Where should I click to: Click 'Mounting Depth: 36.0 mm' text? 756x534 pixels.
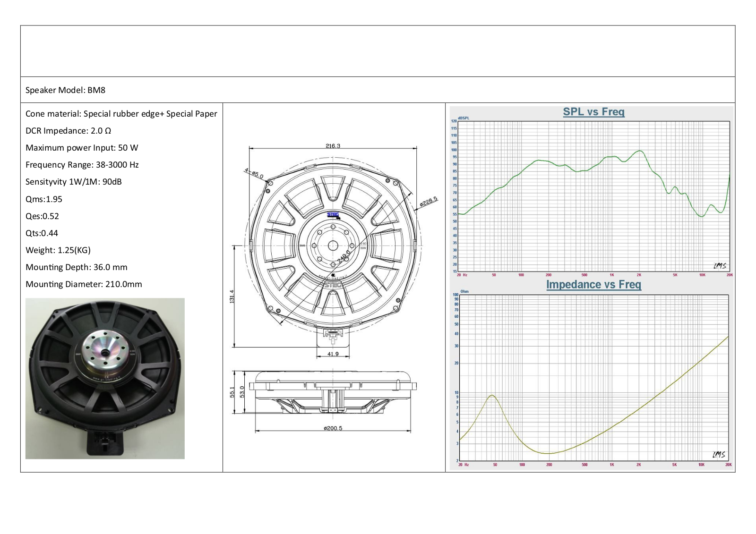click(77, 267)
